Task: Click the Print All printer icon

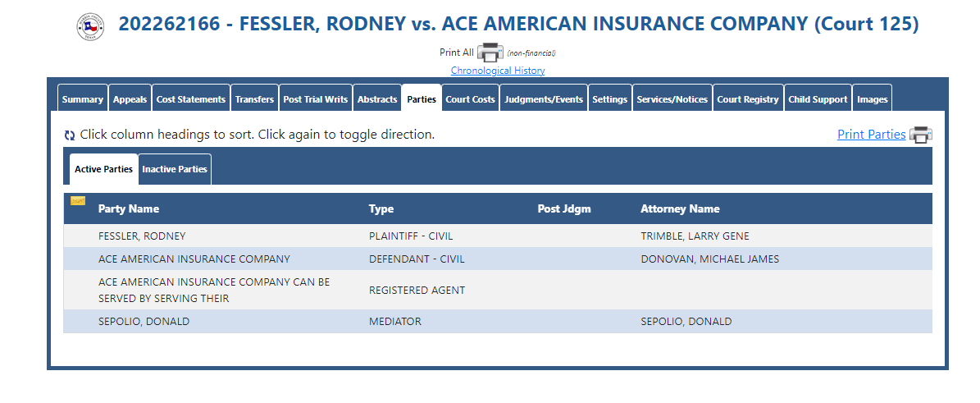Action: [x=490, y=53]
